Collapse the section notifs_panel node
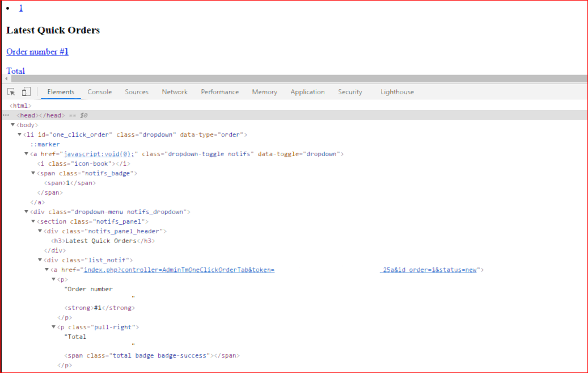 tap(33, 221)
